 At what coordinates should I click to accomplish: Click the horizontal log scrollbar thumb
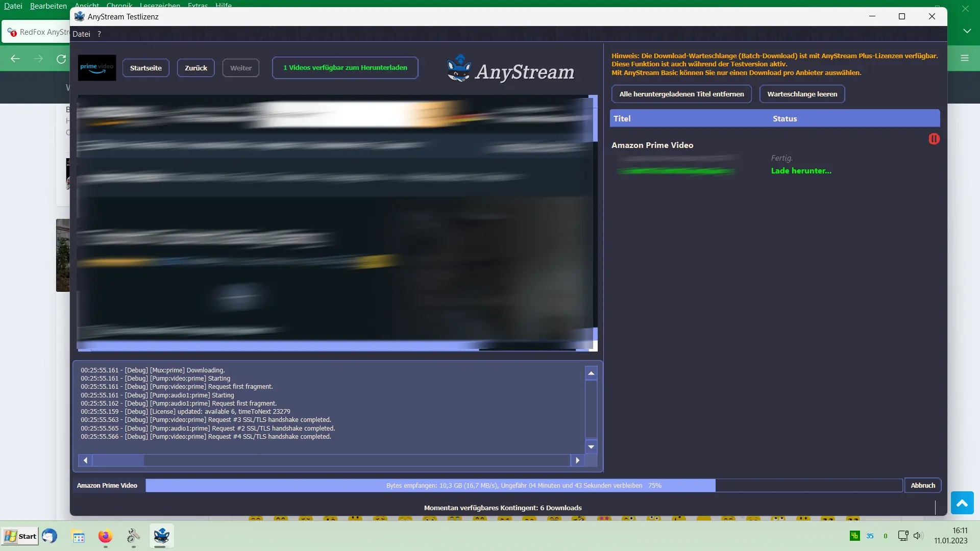pos(118,460)
